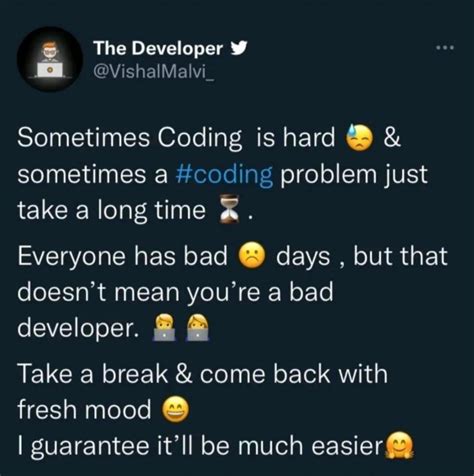474x476 pixels.
Task: Click the sentence I guarantee it'll be much easier
Action: tap(200, 447)
